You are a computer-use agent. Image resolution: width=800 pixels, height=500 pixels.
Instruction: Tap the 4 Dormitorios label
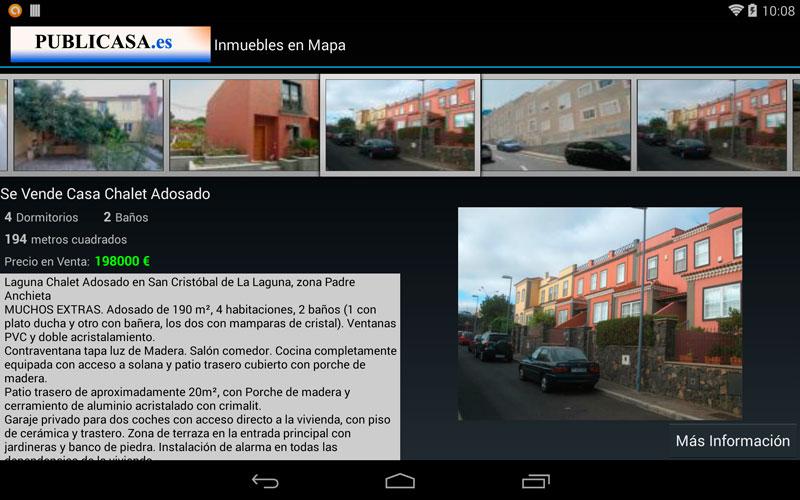coord(41,217)
